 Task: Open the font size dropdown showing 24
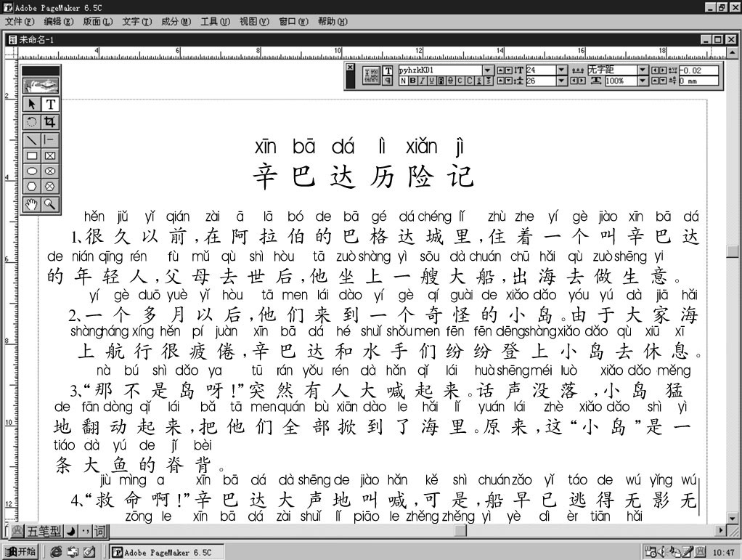pos(562,70)
